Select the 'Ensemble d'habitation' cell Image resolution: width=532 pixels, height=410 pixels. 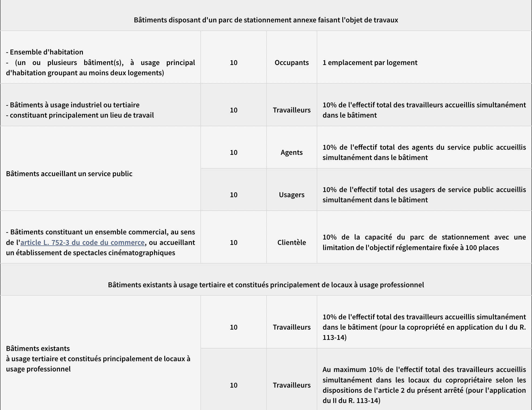(x=100, y=62)
